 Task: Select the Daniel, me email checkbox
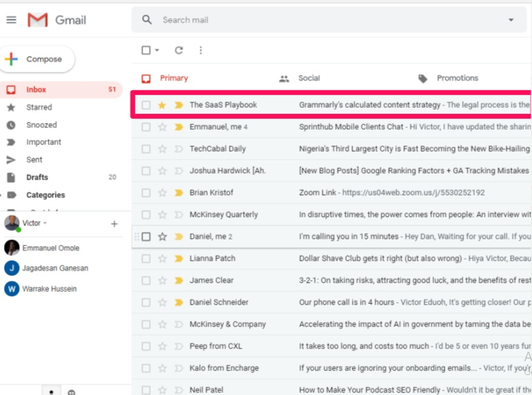pos(146,237)
